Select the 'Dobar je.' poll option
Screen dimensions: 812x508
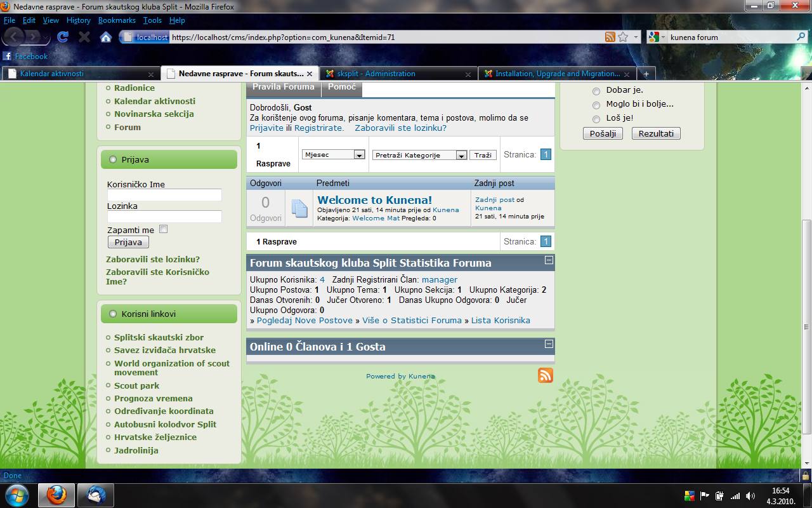click(x=596, y=91)
